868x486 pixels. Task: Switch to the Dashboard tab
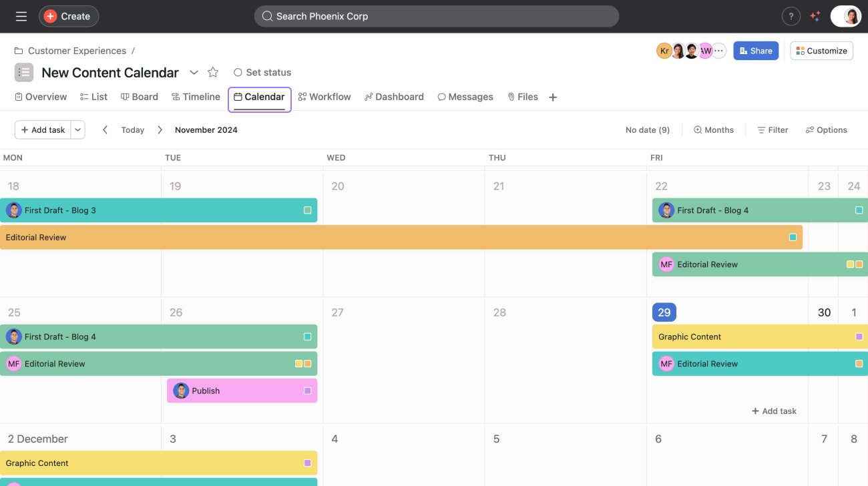[394, 97]
